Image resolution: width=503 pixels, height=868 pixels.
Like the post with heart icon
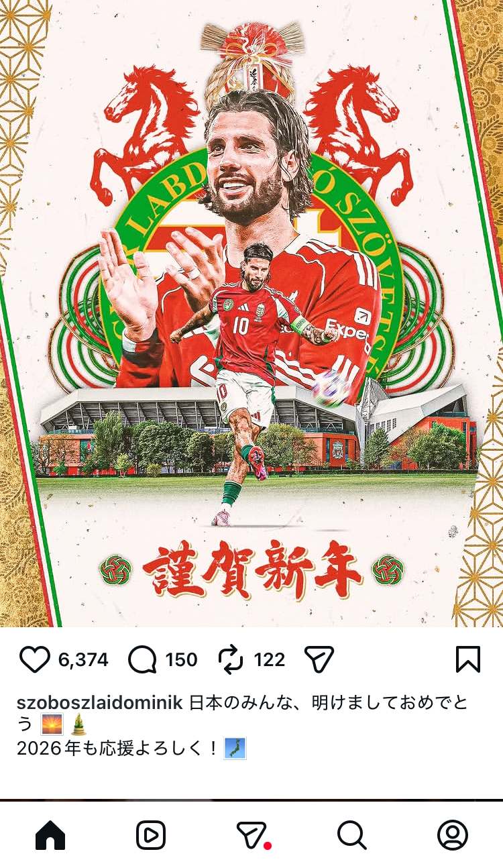tap(35, 660)
